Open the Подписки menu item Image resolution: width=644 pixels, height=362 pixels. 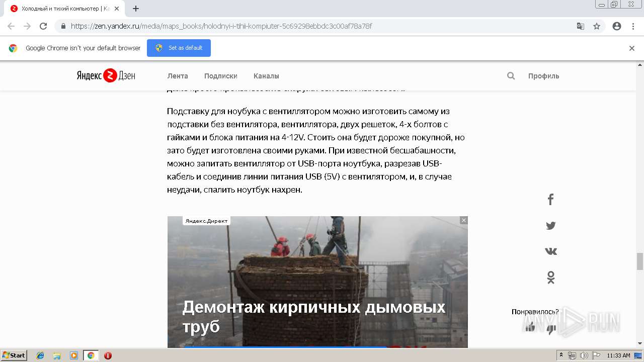(x=221, y=76)
